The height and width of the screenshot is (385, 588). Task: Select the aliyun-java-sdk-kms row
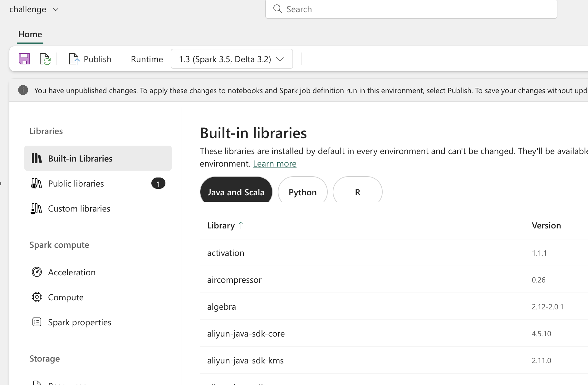(x=394, y=360)
